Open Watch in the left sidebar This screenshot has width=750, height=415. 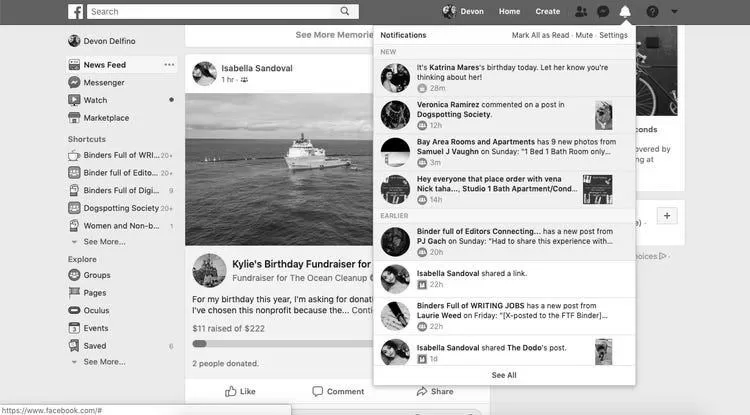tap(95, 100)
